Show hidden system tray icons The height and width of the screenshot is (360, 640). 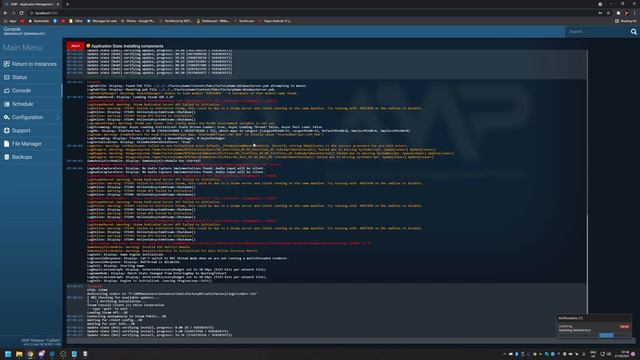pos(504,354)
